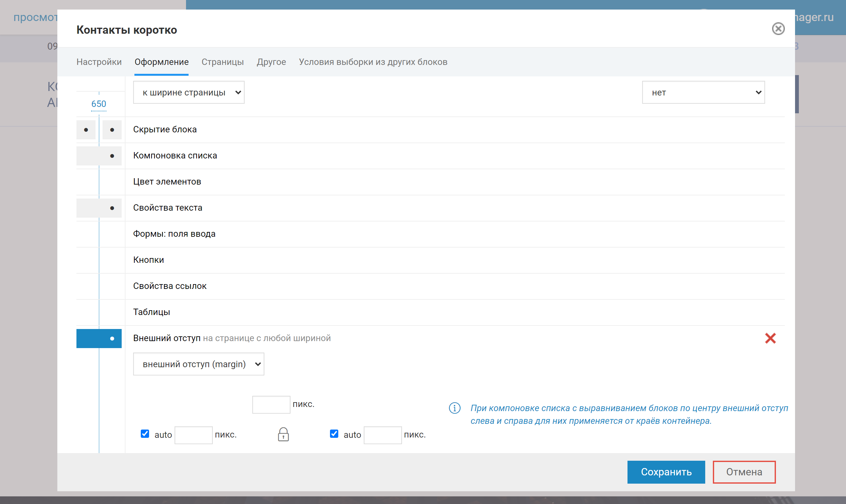Open the «нет» dropdown on the right

(703, 92)
